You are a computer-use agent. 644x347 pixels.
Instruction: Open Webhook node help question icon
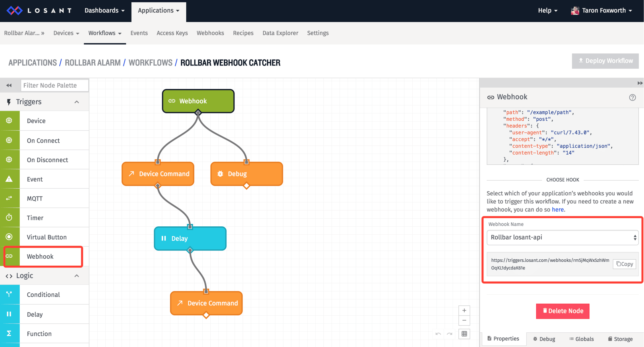(632, 97)
